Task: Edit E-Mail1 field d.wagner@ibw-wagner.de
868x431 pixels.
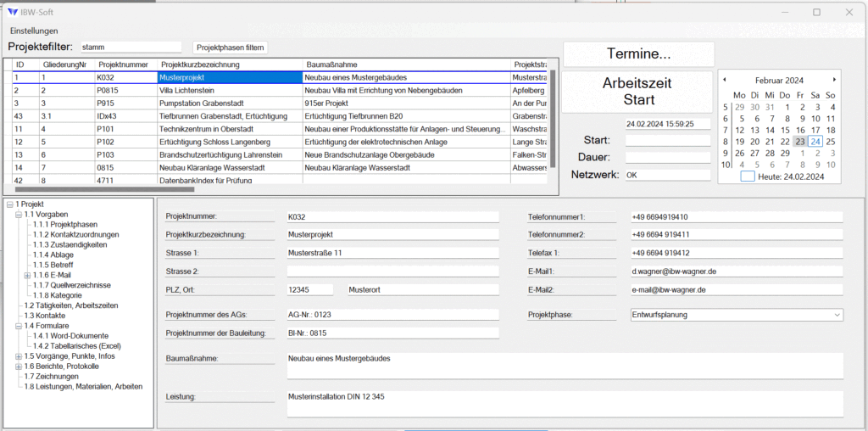Action: pos(737,271)
